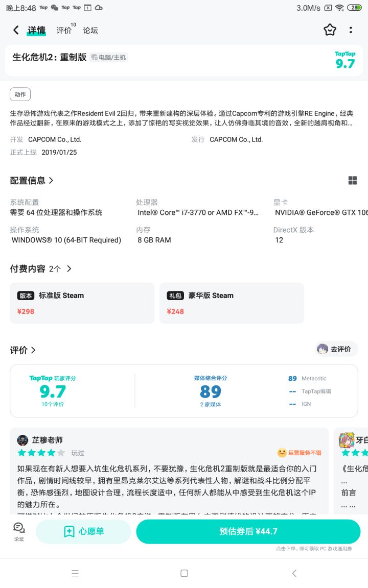Tap the 去评价 button
368x588 pixels.
(x=336, y=349)
